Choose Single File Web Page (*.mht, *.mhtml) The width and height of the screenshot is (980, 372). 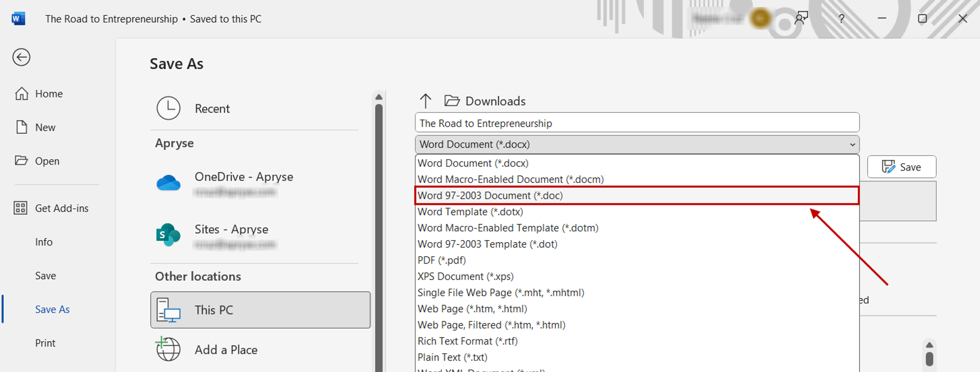pyautogui.click(x=637, y=293)
